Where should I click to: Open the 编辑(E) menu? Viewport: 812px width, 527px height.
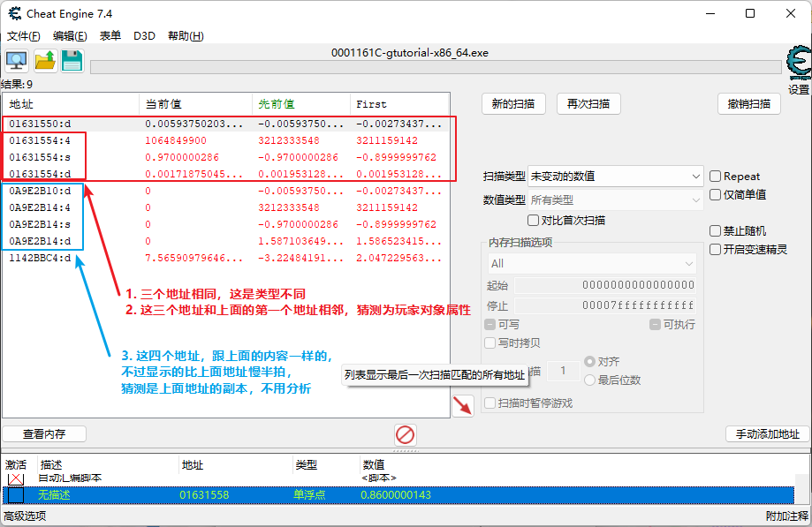pos(70,35)
